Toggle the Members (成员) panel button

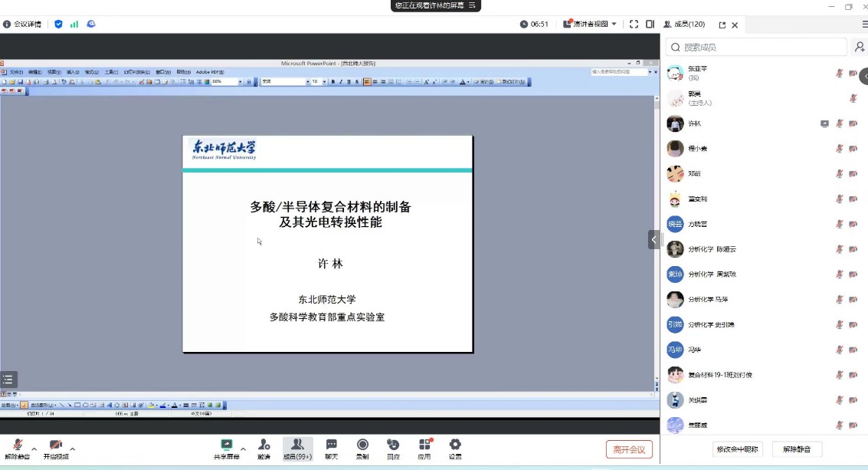point(297,445)
